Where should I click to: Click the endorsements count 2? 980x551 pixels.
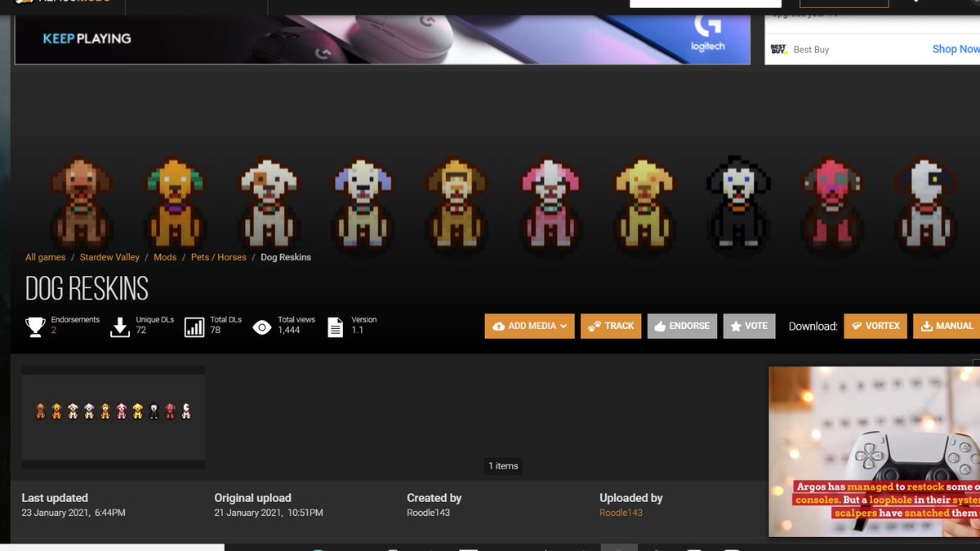point(54,330)
